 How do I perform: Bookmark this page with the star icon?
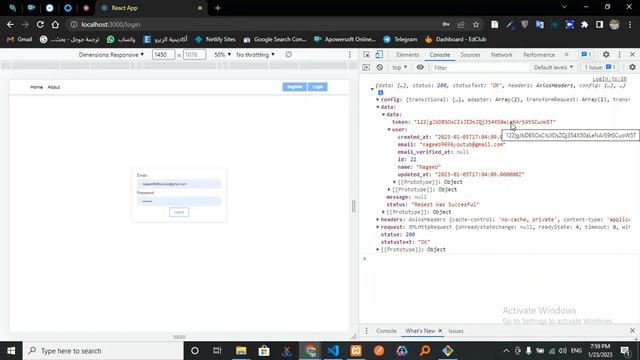(x=476, y=24)
